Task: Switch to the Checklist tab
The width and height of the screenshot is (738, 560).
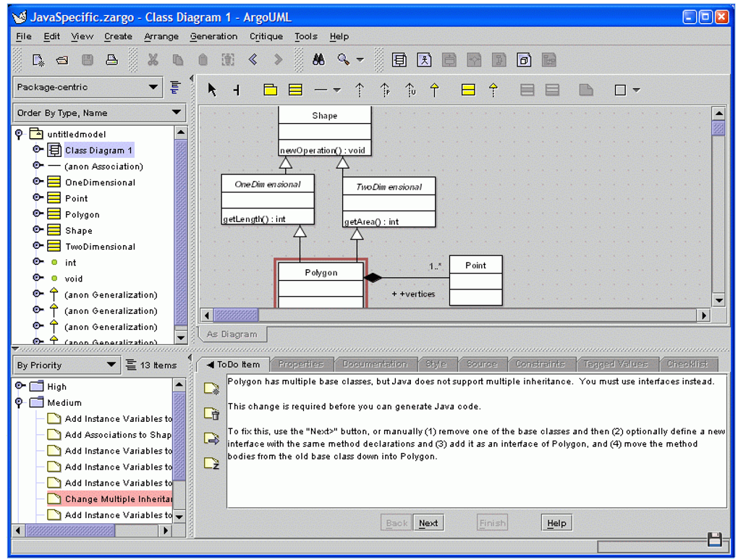Action: click(687, 364)
